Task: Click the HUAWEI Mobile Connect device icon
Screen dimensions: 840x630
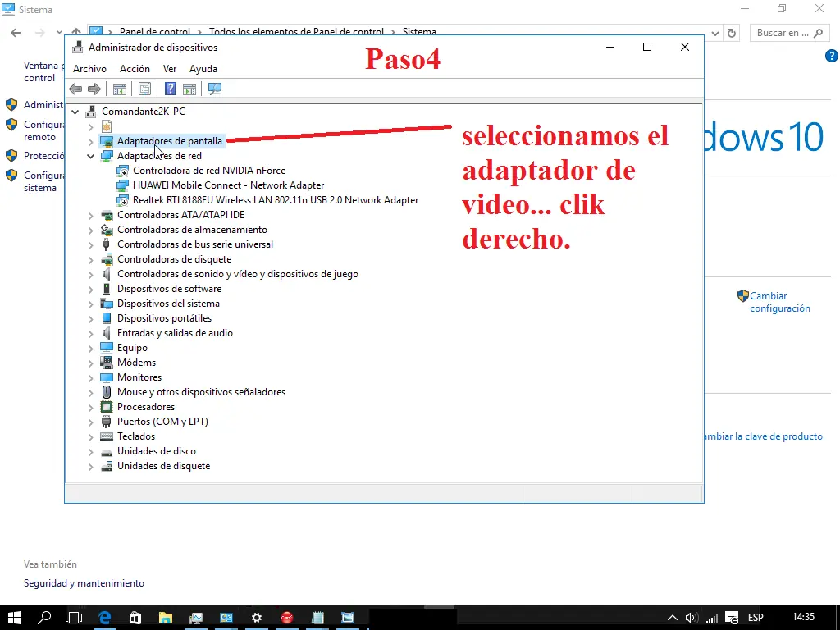Action: [x=123, y=185]
